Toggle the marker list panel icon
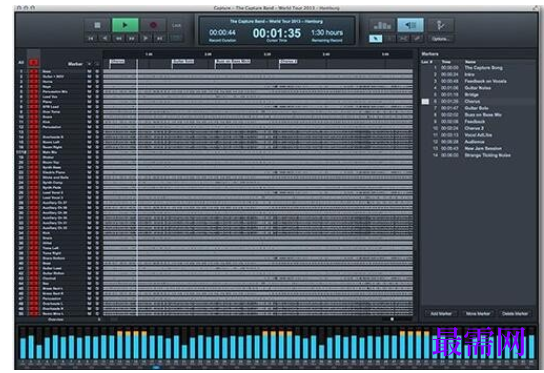 click(x=410, y=25)
